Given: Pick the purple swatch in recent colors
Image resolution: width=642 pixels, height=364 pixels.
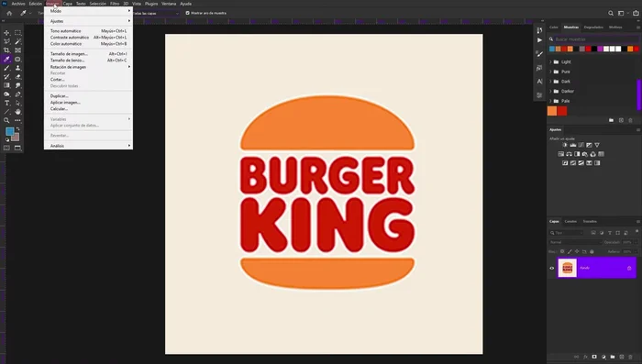Looking at the screenshot, I should [x=600, y=49].
